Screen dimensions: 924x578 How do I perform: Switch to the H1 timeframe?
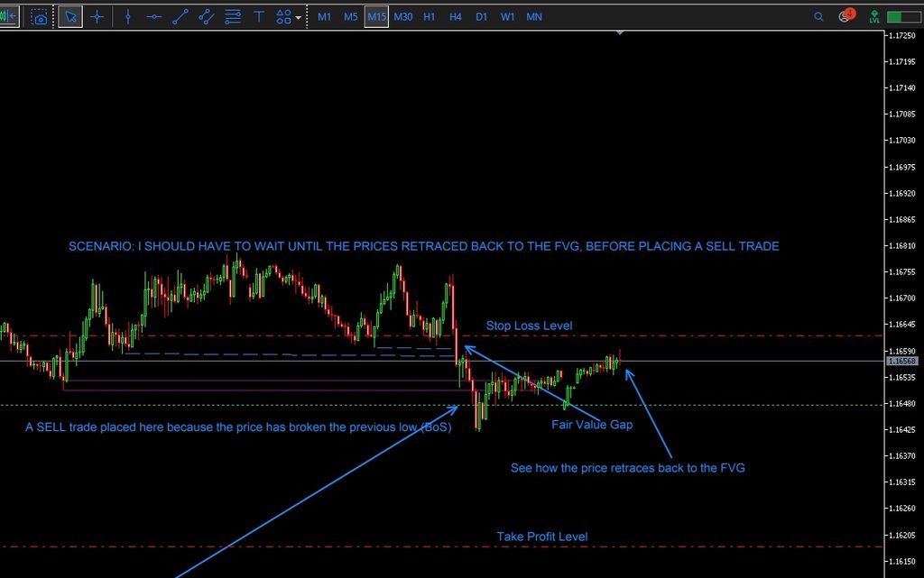pyautogui.click(x=429, y=17)
